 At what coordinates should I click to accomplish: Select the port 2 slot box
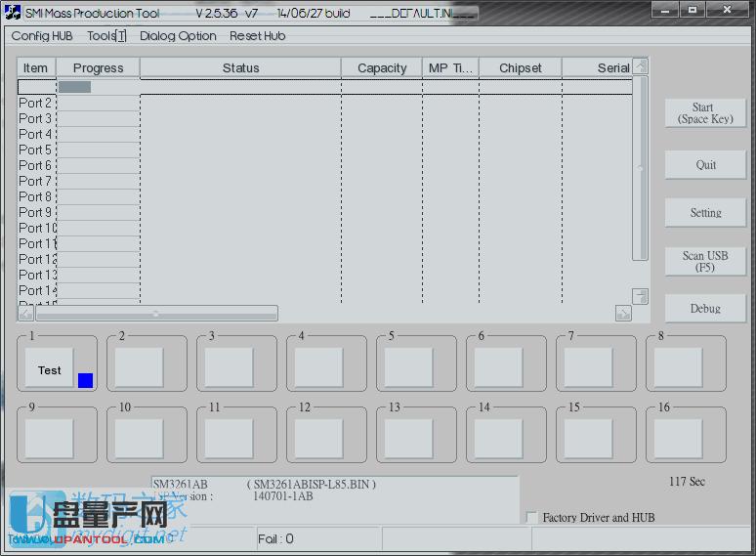(x=139, y=367)
